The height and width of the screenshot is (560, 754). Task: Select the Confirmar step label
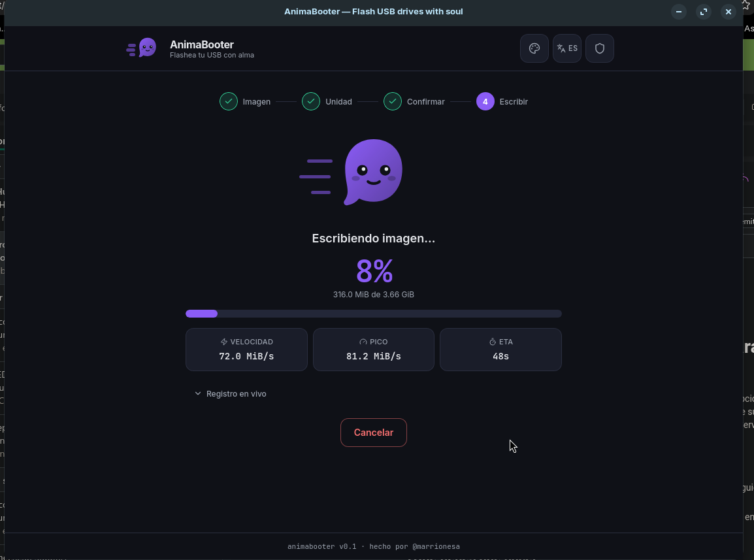click(x=425, y=101)
